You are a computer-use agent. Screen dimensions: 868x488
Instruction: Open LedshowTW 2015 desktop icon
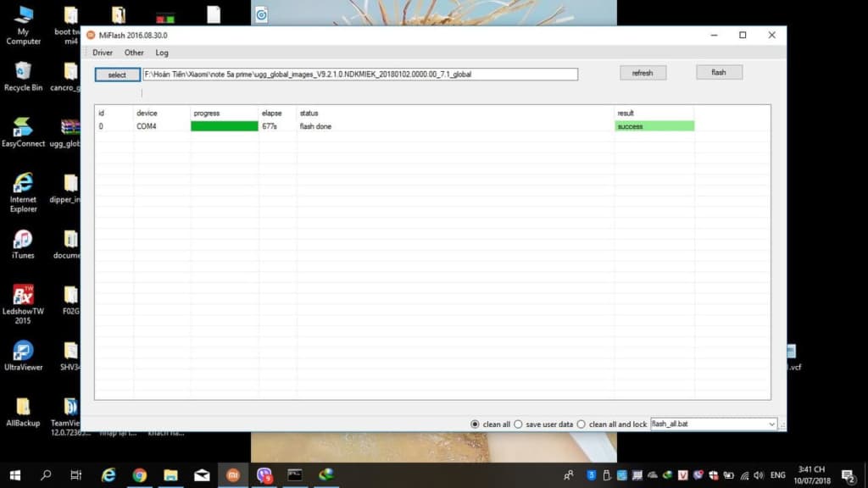23,304
